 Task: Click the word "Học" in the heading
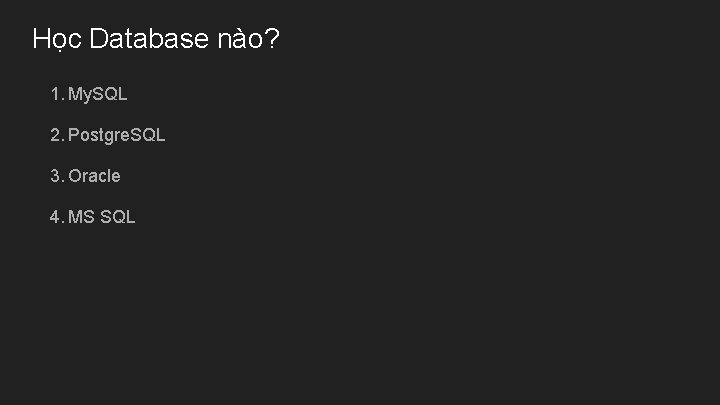(x=57, y=39)
